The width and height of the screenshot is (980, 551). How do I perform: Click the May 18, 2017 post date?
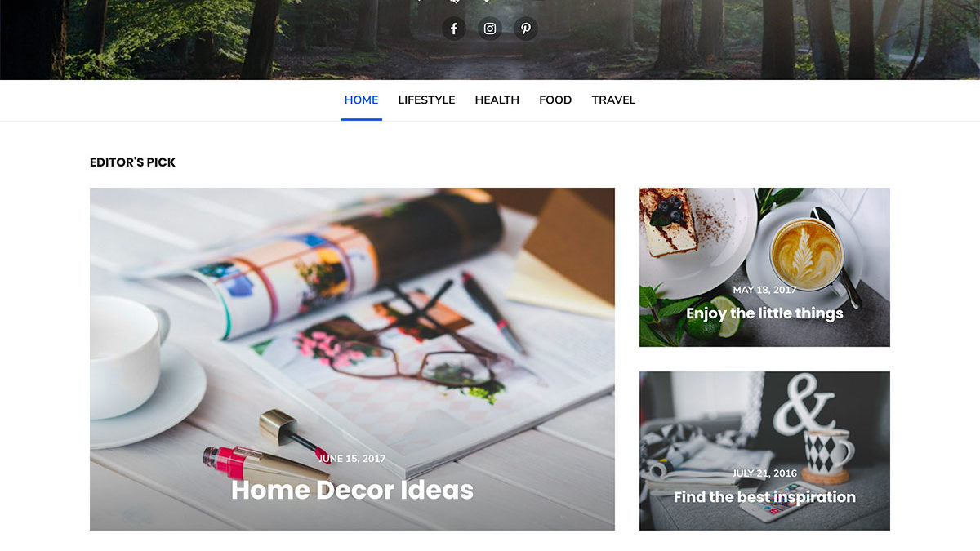pyautogui.click(x=764, y=290)
